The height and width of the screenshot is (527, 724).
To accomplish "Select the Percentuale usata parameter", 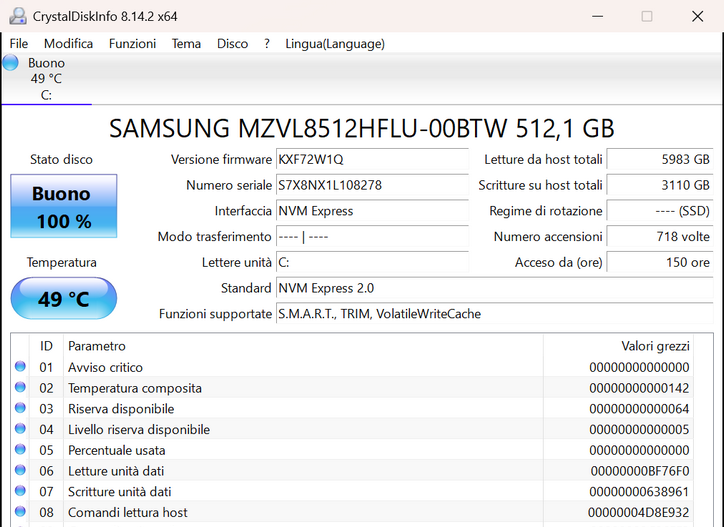I will tap(117, 450).
